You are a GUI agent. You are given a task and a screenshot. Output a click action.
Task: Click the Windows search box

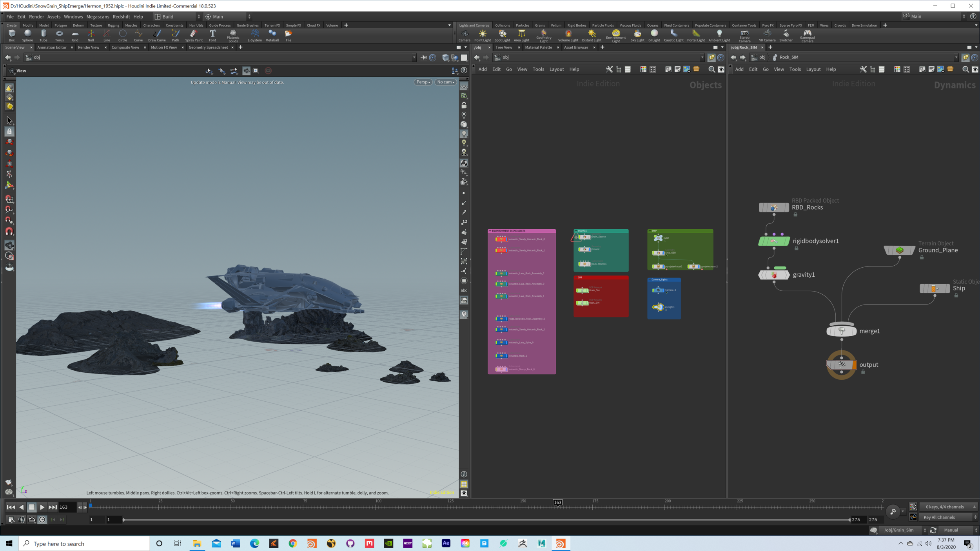(84, 544)
